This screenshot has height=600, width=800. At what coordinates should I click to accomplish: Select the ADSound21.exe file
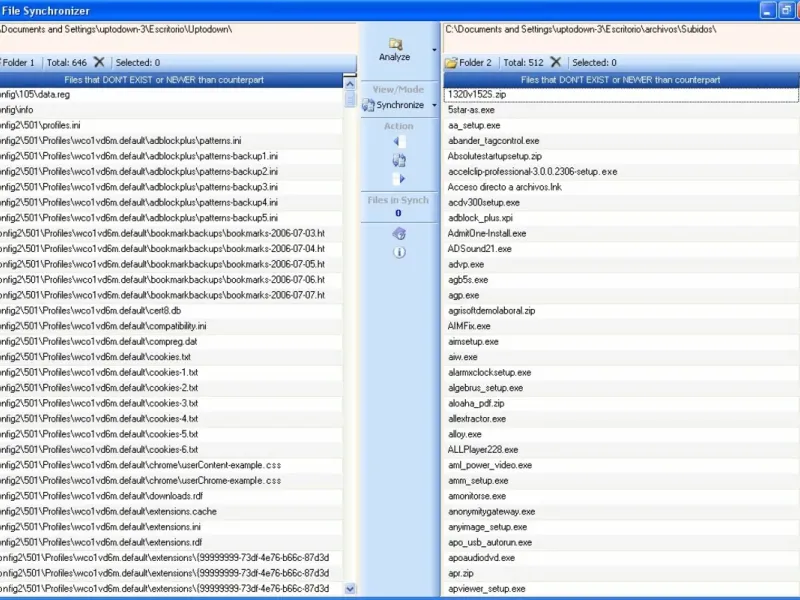(621, 248)
